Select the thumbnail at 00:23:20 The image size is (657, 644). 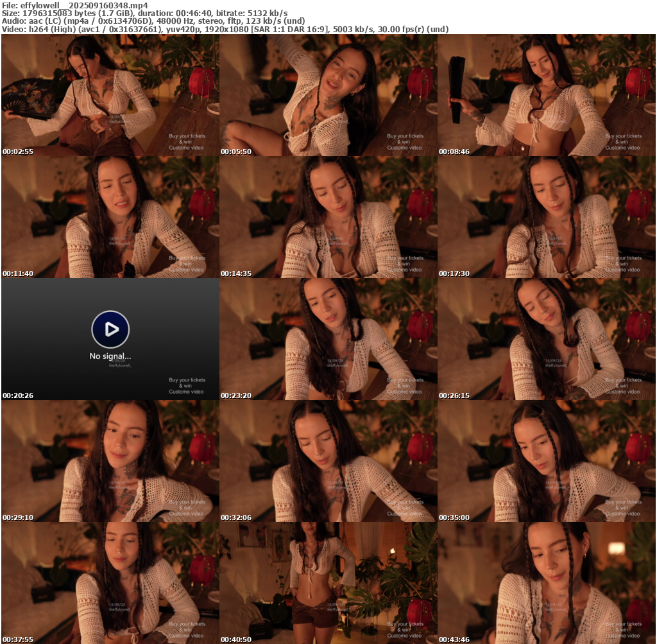click(328, 339)
